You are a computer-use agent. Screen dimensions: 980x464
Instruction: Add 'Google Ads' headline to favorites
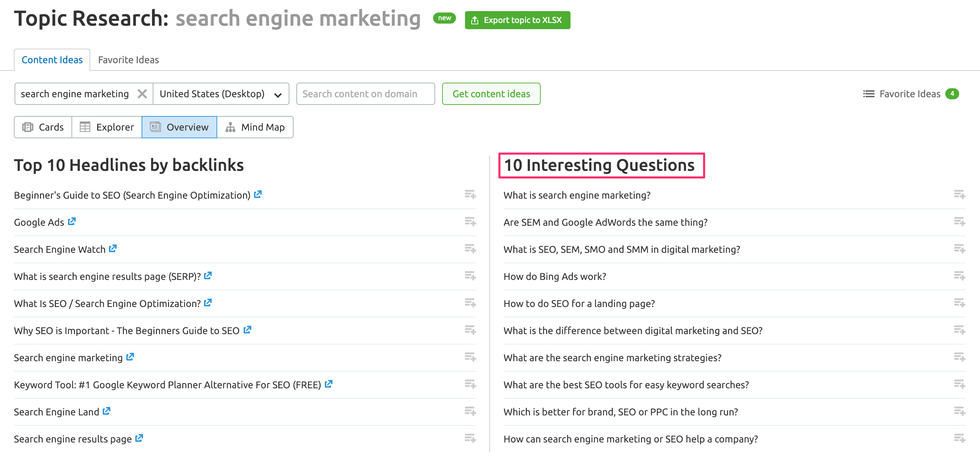pyautogui.click(x=470, y=222)
